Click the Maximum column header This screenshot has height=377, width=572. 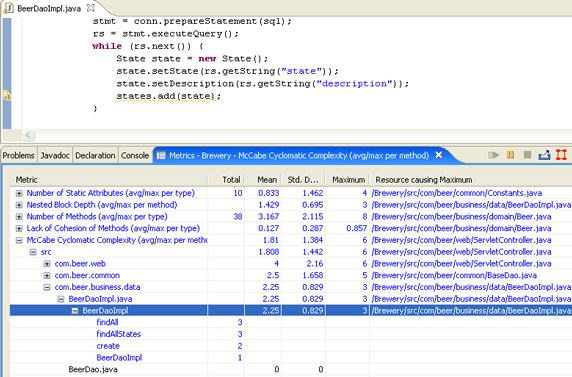tap(348, 180)
